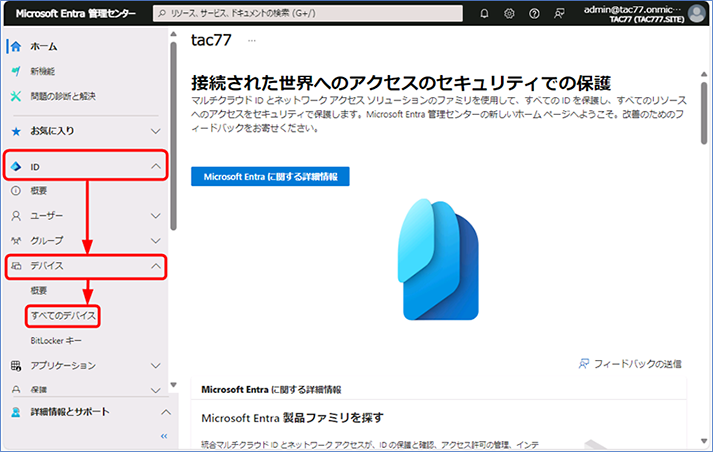
Task: Expand the ユーザー chevron
Action: 156,216
